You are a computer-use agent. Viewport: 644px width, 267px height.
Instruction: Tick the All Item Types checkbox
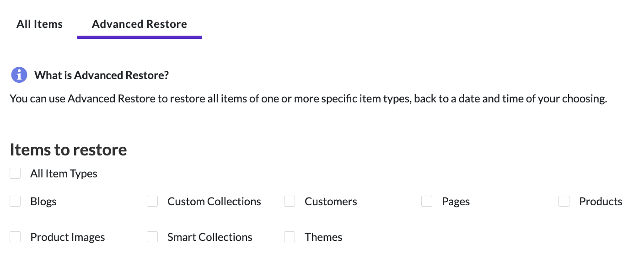pyautogui.click(x=16, y=173)
